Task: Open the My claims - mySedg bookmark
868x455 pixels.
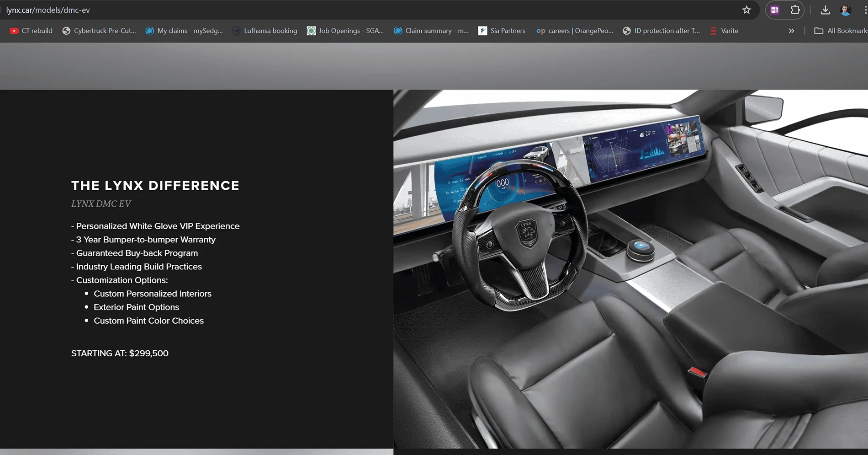Action: [x=184, y=31]
